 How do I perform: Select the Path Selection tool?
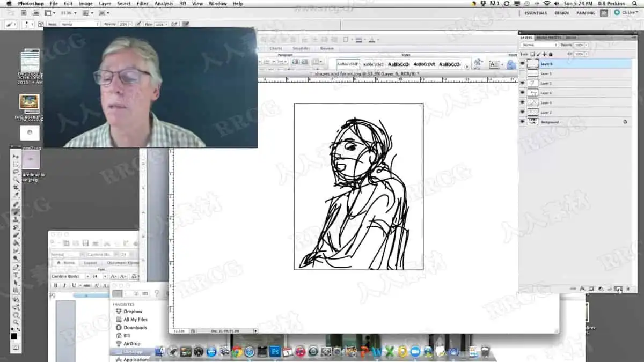click(16, 282)
